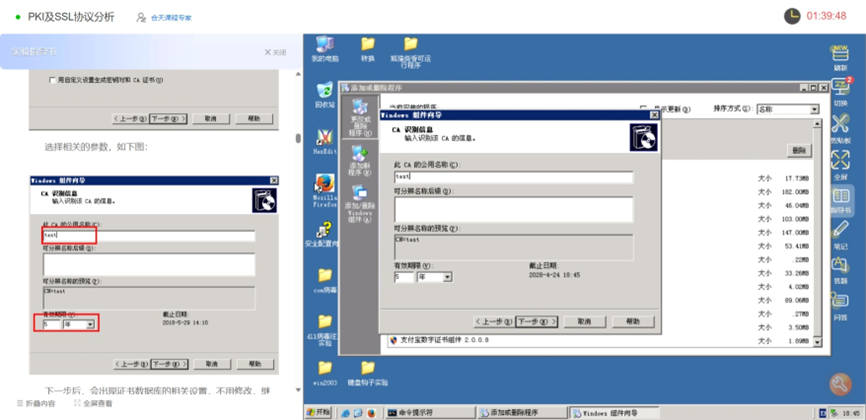Click 下一步 in the Windows 组件向导 dialog

click(x=537, y=322)
